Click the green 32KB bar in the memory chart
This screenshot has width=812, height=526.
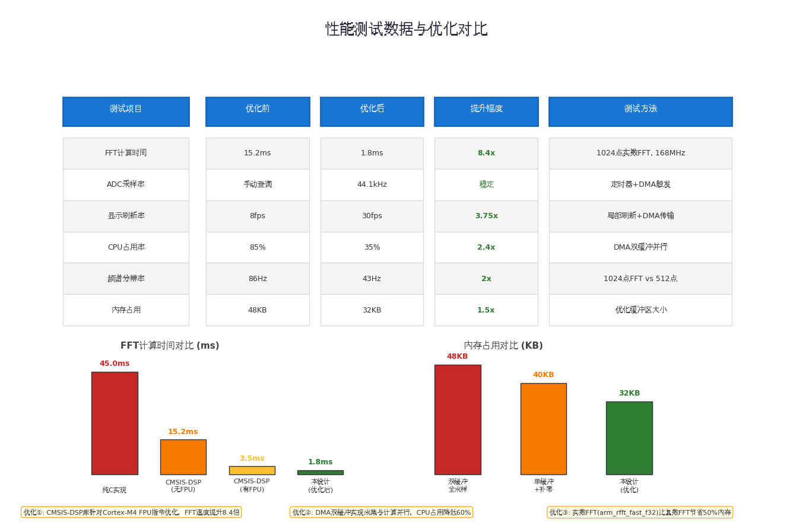[629, 438]
